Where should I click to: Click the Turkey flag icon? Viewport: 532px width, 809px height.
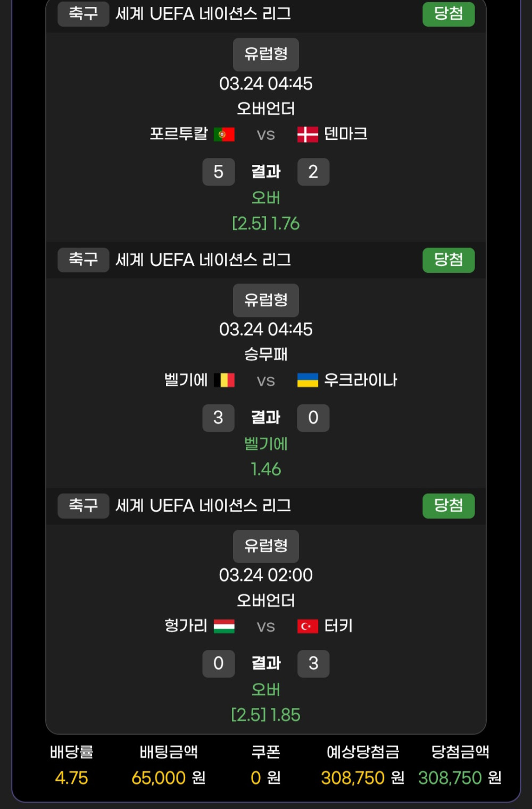(x=307, y=626)
